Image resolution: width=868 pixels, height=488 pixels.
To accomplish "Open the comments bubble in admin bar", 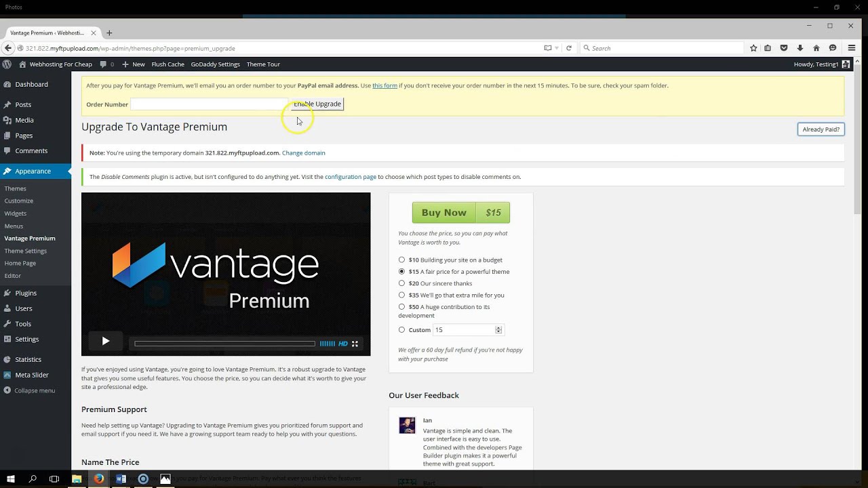I will pyautogui.click(x=106, y=64).
